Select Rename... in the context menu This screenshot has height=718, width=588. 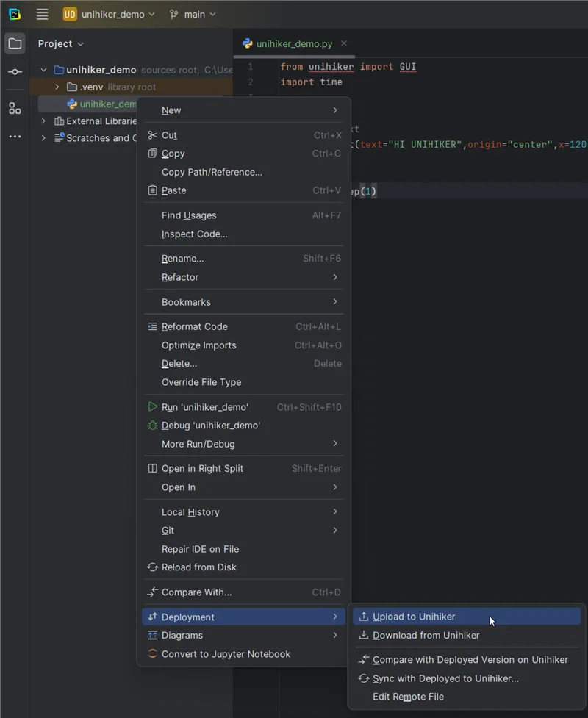[243, 258]
